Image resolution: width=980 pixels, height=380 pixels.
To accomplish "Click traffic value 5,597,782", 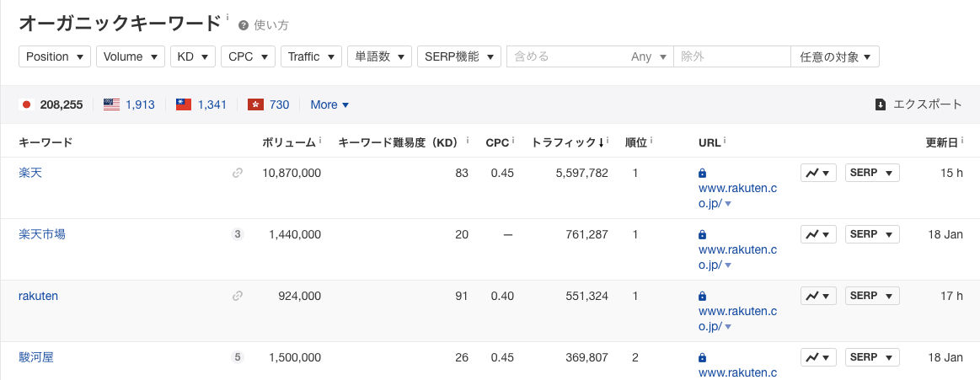I will coord(581,173).
